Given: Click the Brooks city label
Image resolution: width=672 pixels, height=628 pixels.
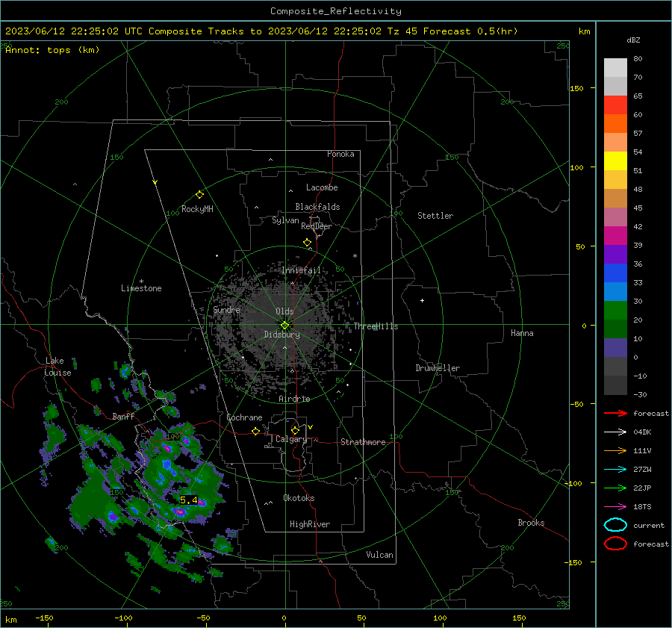Looking at the screenshot, I should point(531,523).
